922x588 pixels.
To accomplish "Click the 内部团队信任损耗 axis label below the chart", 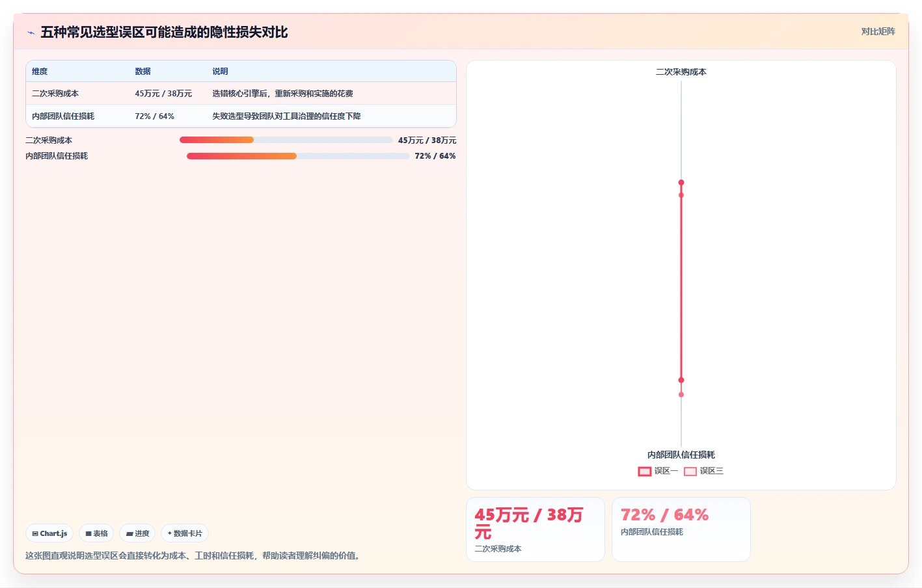I will 681,455.
